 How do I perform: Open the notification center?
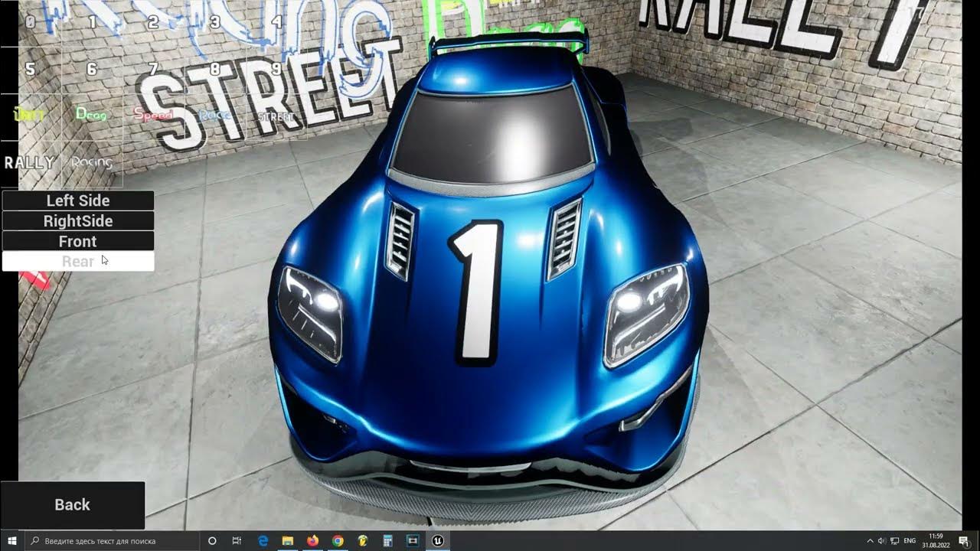tap(964, 540)
